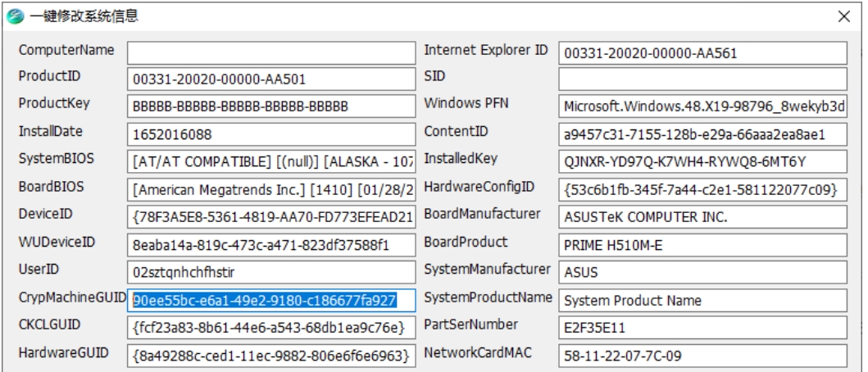The height and width of the screenshot is (372, 868).
Task: Select the ProductID text field
Action: coord(271,79)
